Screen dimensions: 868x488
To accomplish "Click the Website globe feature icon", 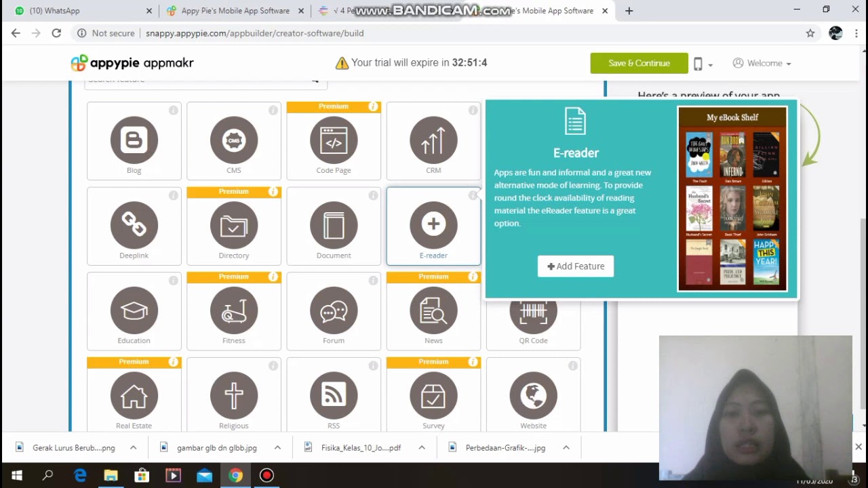I will click(x=533, y=396).
